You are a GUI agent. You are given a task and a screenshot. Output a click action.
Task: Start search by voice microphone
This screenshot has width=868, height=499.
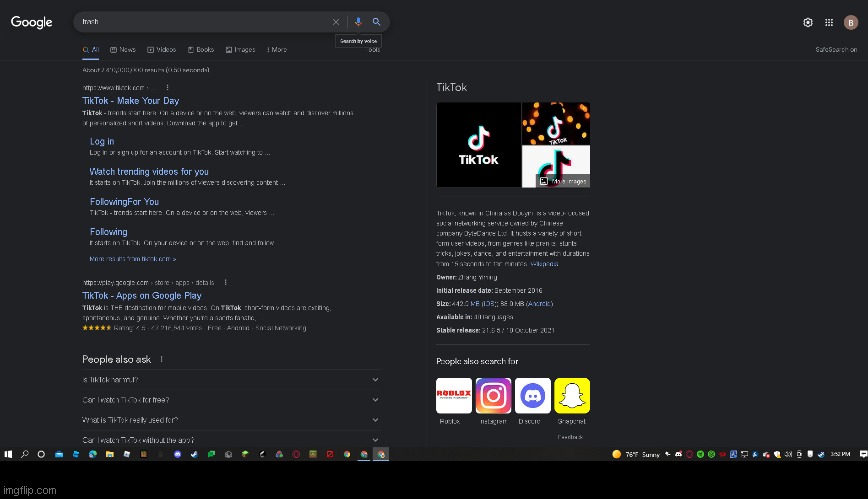click(x=358, y=22)
